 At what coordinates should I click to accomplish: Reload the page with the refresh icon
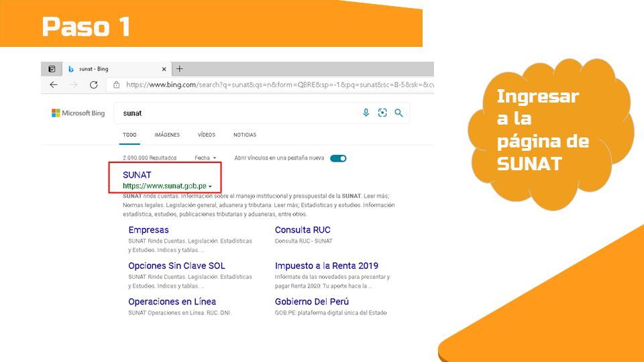(94, 84)
